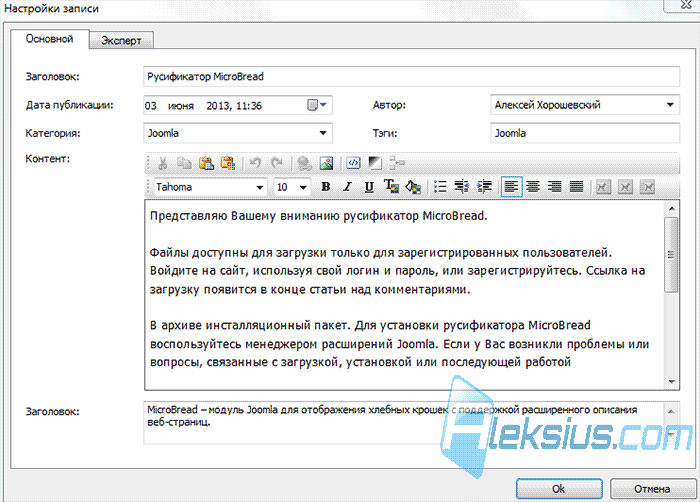Toggle Bold formatting
This screenshot has width=700, height=502.
(x=326, y=187)
